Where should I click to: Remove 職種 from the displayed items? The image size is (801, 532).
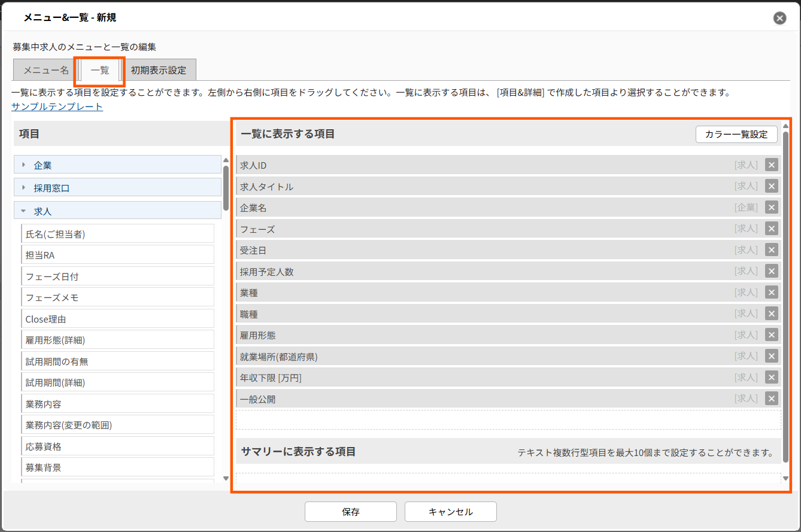[772, 314]
